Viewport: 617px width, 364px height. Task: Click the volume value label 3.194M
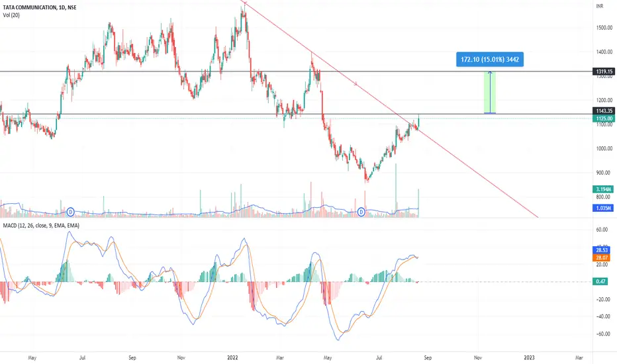(603, 189)
